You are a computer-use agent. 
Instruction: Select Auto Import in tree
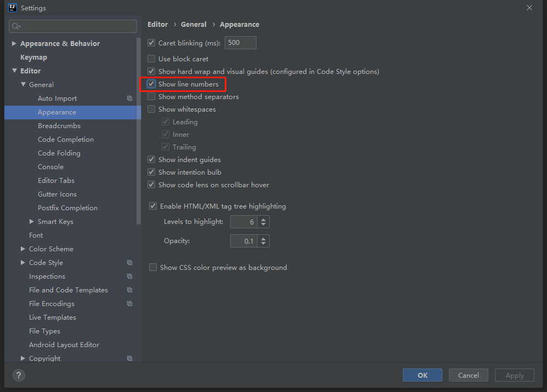57,99
